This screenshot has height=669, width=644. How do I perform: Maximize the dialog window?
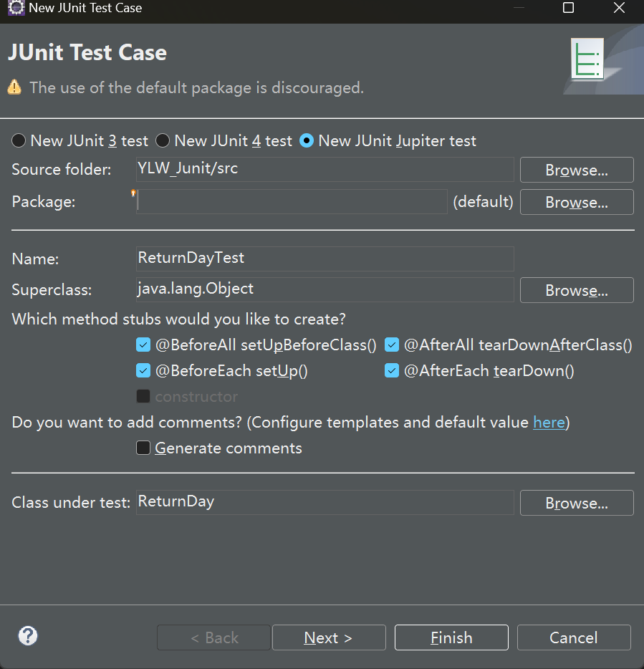[x=569, y=8]
